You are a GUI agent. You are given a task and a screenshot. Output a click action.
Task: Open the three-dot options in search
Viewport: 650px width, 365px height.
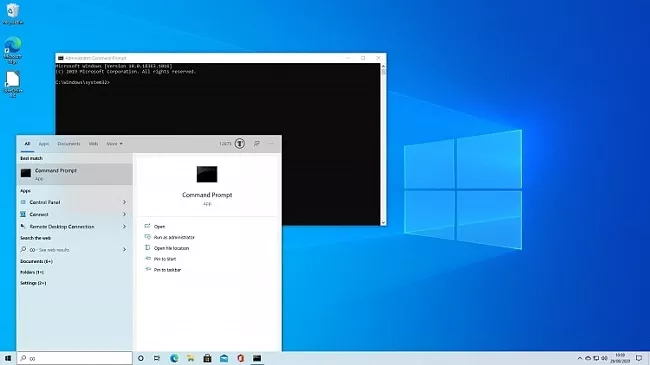click(271, 144)
